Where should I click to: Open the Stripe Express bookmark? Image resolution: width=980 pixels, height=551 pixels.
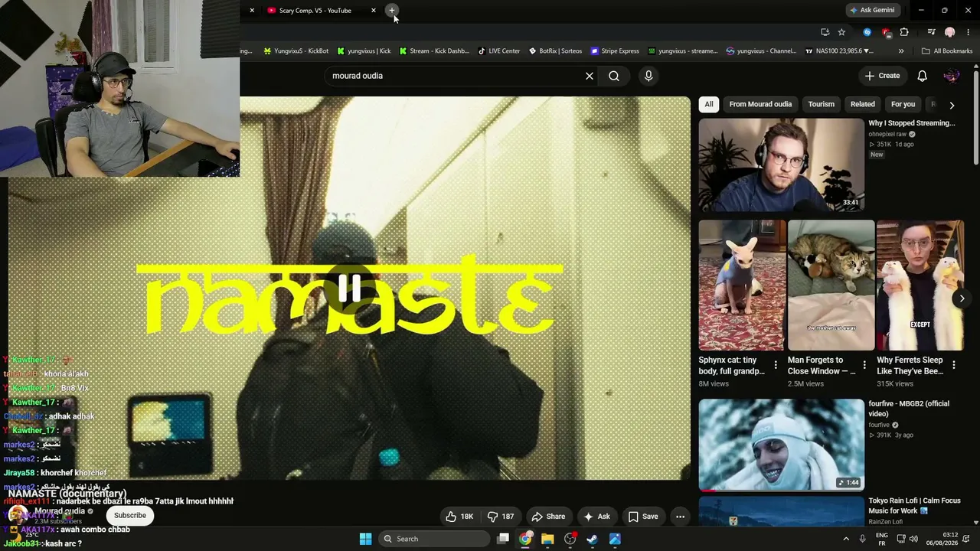click(615, 51)
